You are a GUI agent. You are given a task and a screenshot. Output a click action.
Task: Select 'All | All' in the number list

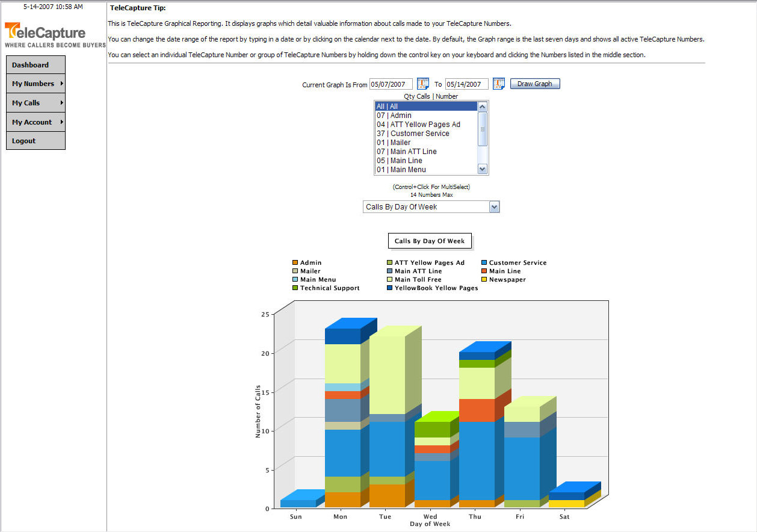[x=426, y=107]
